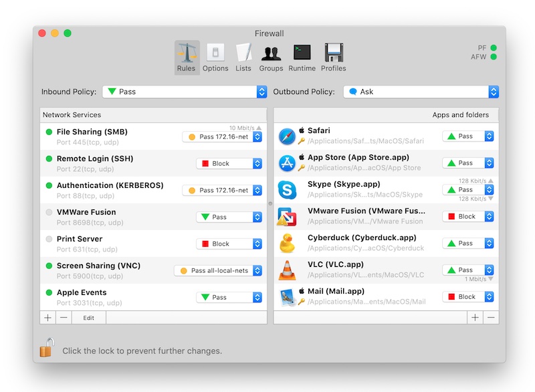
Task: Click the key icon under App Store
Action: [302, 167]
